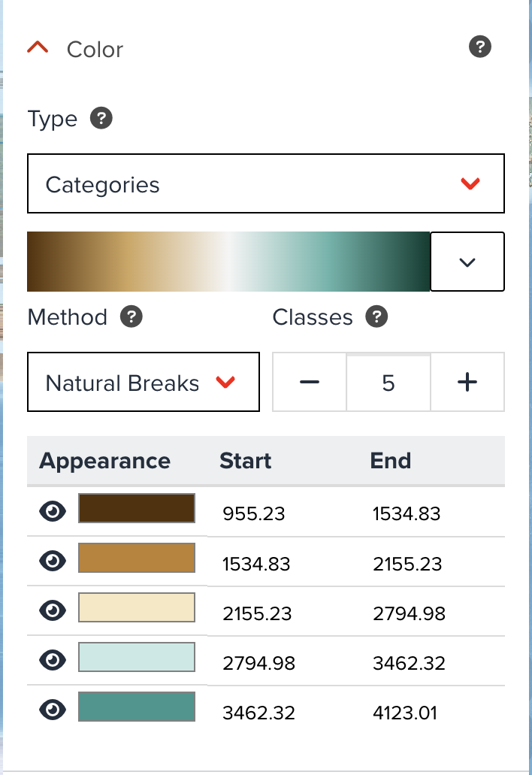Click the Type help icon
The image size is (532, 775).
[x=103, y=118]
